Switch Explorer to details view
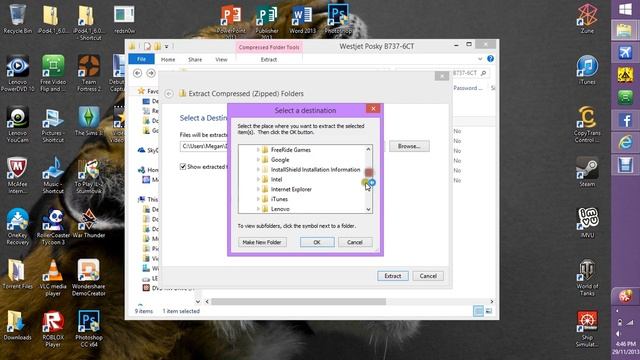 tap(478, 311)
